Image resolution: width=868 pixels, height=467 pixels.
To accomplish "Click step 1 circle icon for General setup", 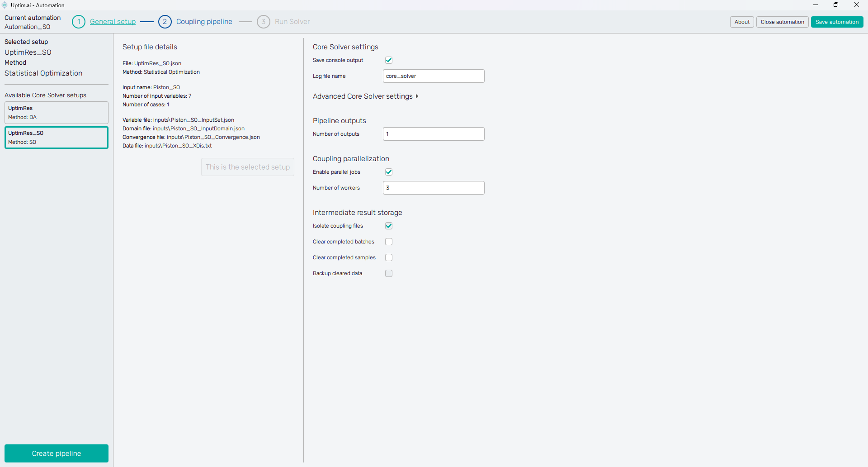I will point(79,22).
